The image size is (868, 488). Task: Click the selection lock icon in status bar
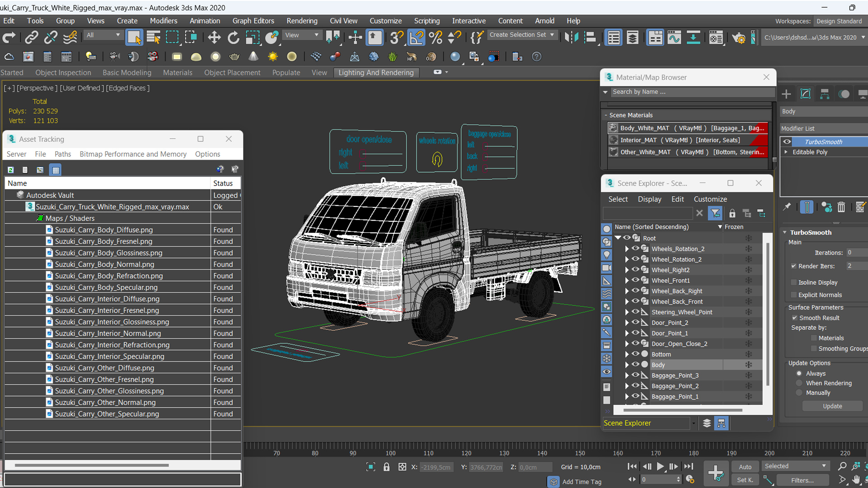[387, 467]
